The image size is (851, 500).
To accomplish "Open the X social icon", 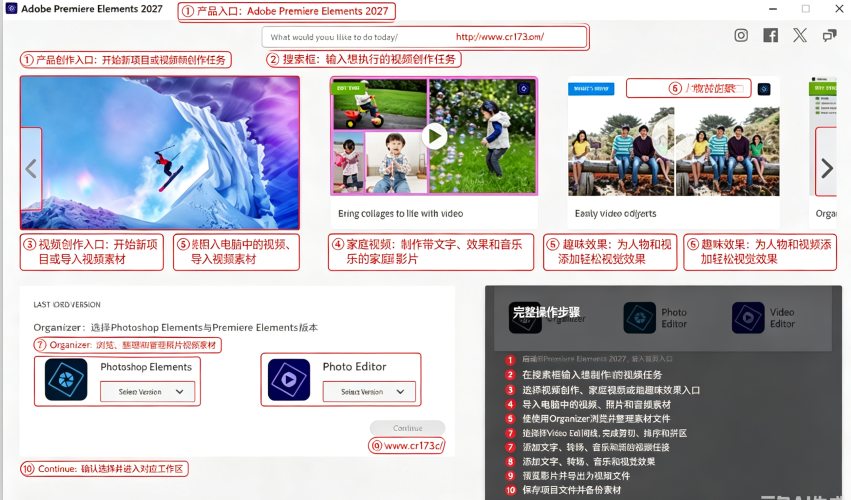I will pos(799,35).
